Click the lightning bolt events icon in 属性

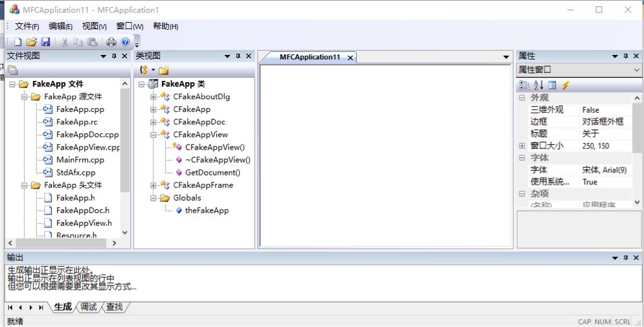pos(566,85)
